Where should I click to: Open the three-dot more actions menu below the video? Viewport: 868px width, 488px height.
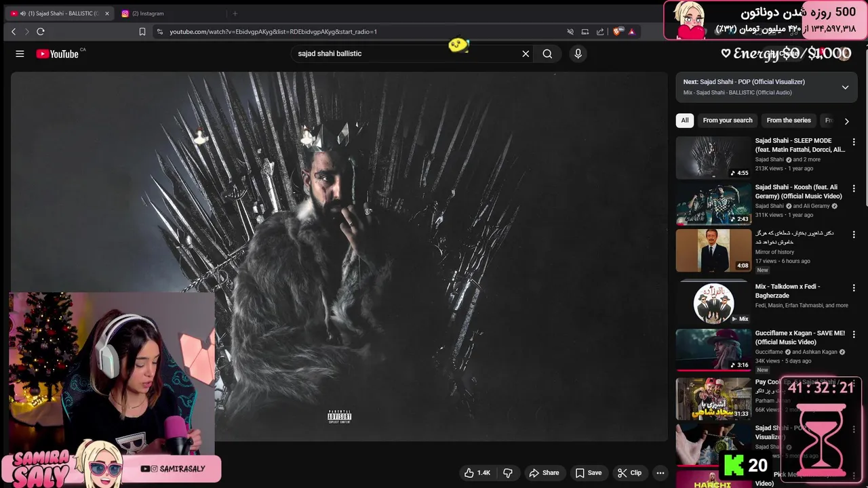[x=660, y=473]
